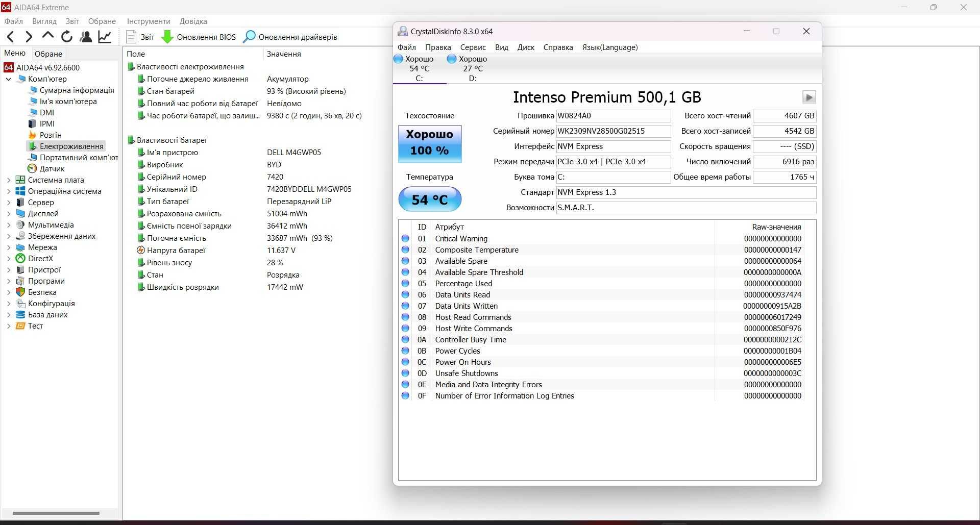The height and width of the screenshot is (525, 980).
Task: Expand the Мережа tree node
Action: 9,247
